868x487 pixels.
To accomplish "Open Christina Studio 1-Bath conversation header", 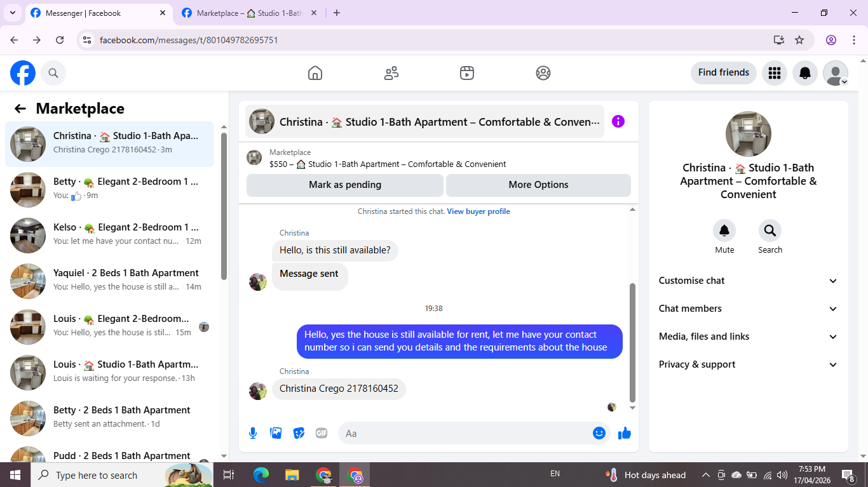I will tap(424, 121).
